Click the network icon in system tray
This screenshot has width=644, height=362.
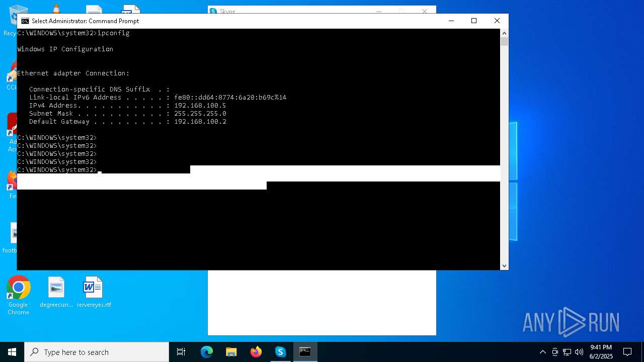pyautogui.click(x=567, y=352)
